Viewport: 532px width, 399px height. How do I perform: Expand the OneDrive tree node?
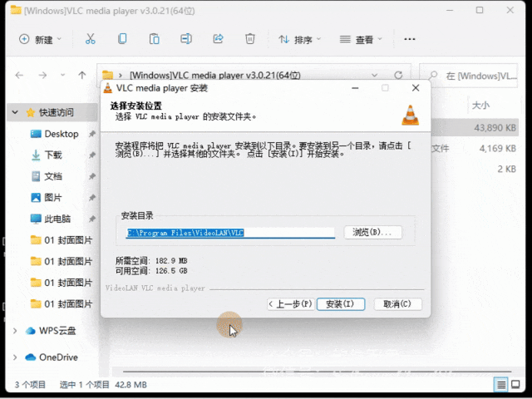click(15, 357)
